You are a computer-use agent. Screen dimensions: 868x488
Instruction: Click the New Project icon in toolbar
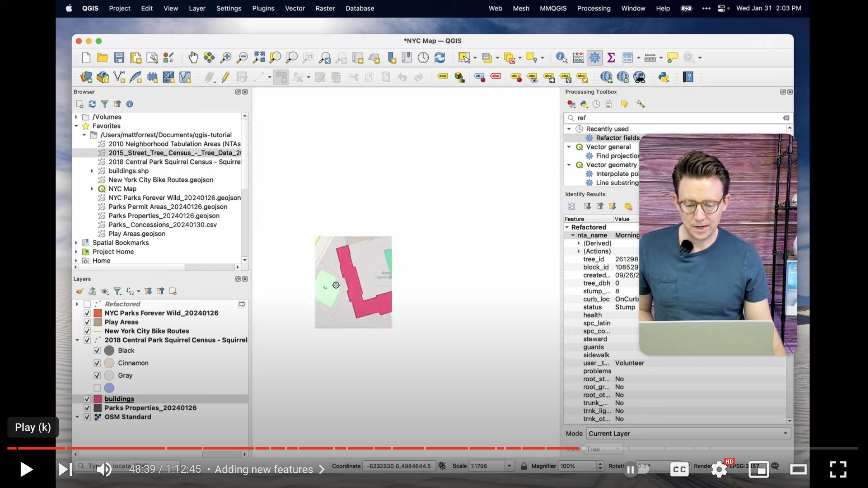(x=86, y=57)
